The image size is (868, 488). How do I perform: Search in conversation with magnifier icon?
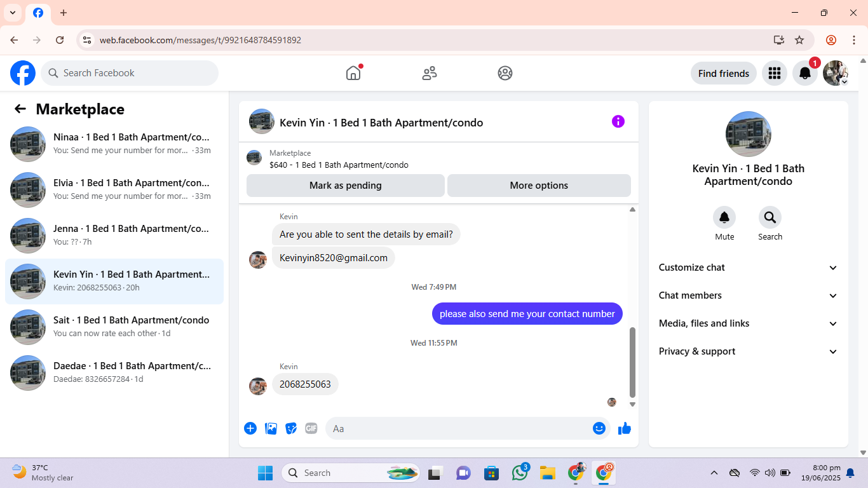(770, 217)
